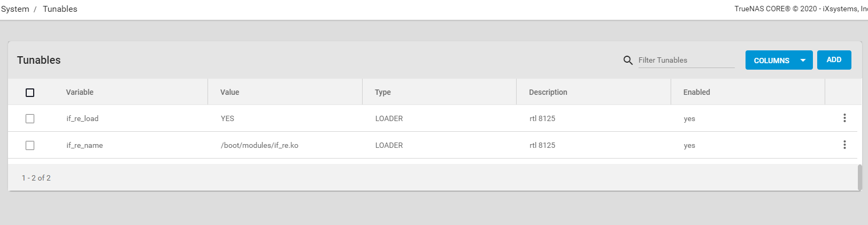
Task: Sort by the Value column header
Action: (229, 92)
